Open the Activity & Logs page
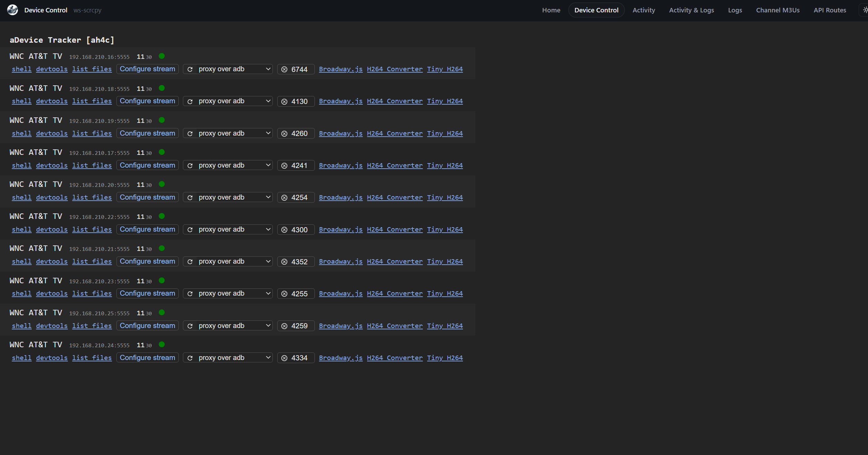The width and height of the screenshot is (868, 455). (691, 10)
